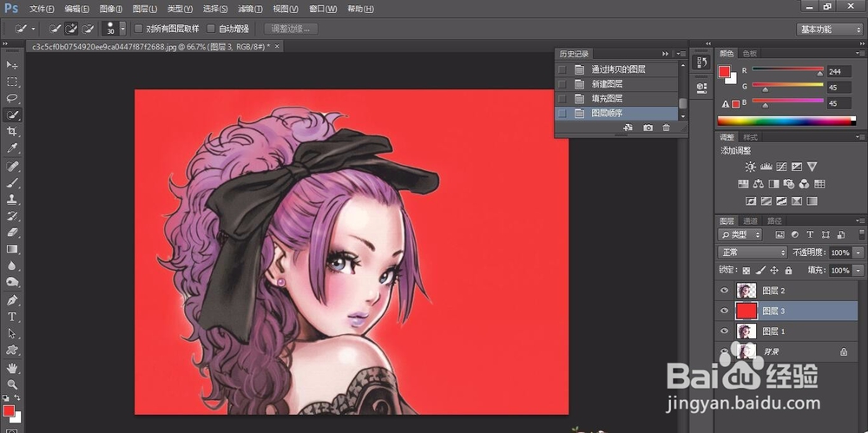Viewport: 868px width, 433px height.
Task: Select the Spot Healing Brush tool
Action: pos(11,166)
